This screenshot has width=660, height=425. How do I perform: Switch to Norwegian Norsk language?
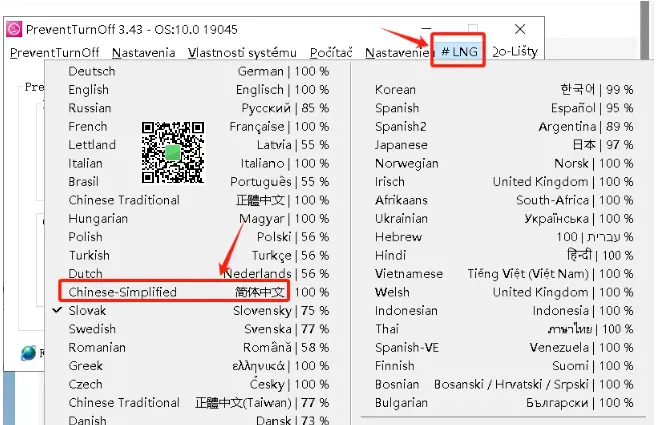pyautogui.click(x=504, y=163)
